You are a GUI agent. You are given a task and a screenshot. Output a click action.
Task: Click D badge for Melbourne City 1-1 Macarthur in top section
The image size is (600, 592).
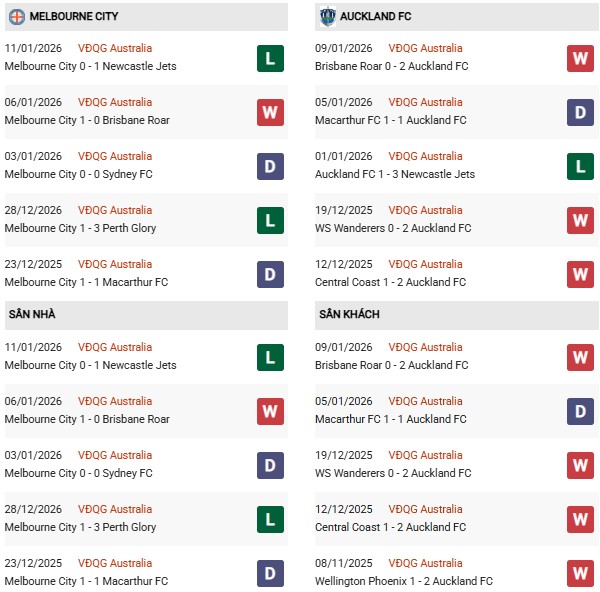click(270, 274)
